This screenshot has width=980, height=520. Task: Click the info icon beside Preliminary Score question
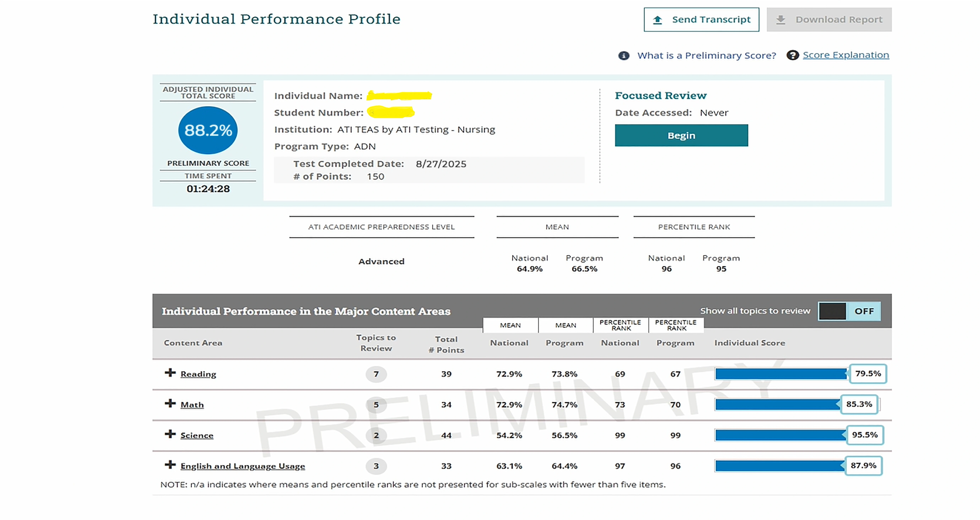point(623,56)
